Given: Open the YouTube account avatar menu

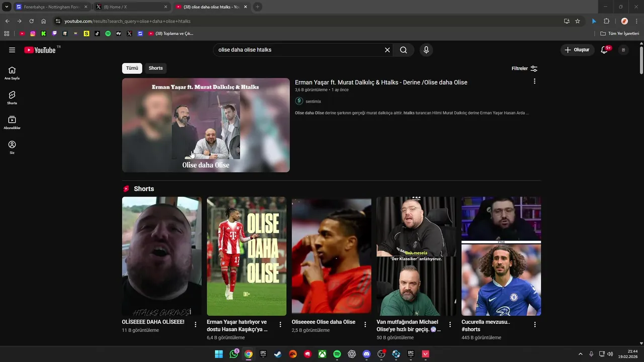Looking at the screenshot, I should click(x=623, y=50).
